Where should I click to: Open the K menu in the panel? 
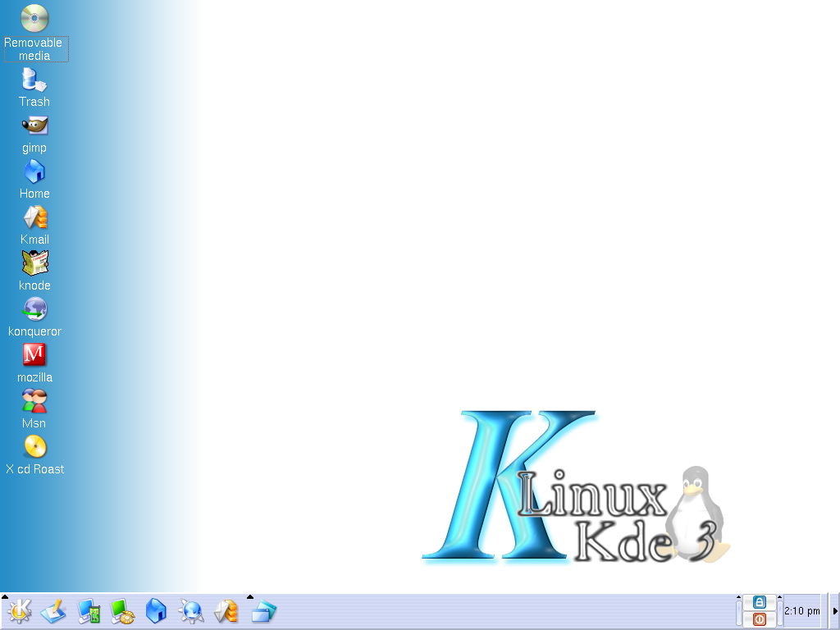[x=20, y=612]
